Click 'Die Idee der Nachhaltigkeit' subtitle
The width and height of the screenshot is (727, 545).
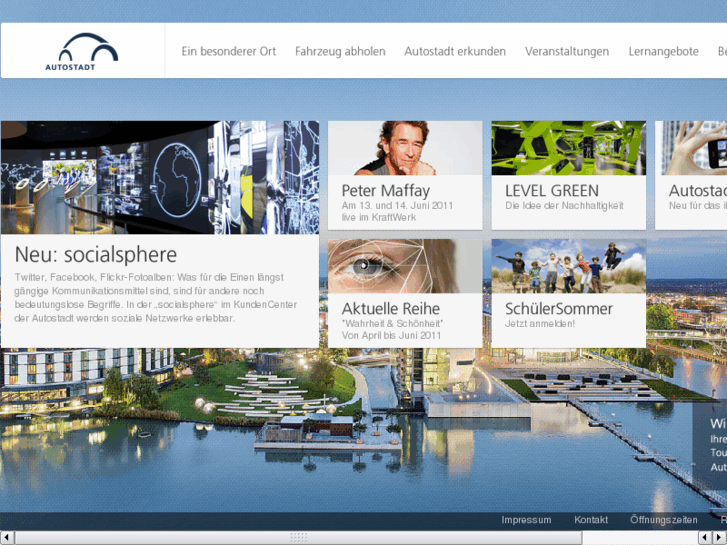564,205
